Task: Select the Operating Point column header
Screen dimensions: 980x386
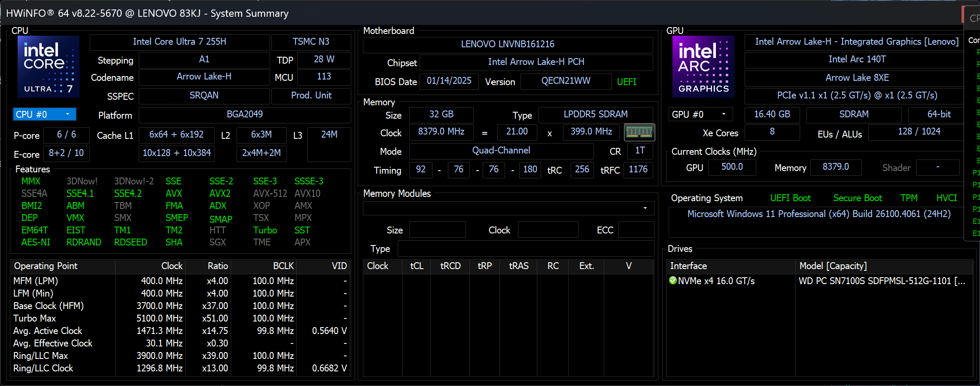Action: [x=63, y=266]
